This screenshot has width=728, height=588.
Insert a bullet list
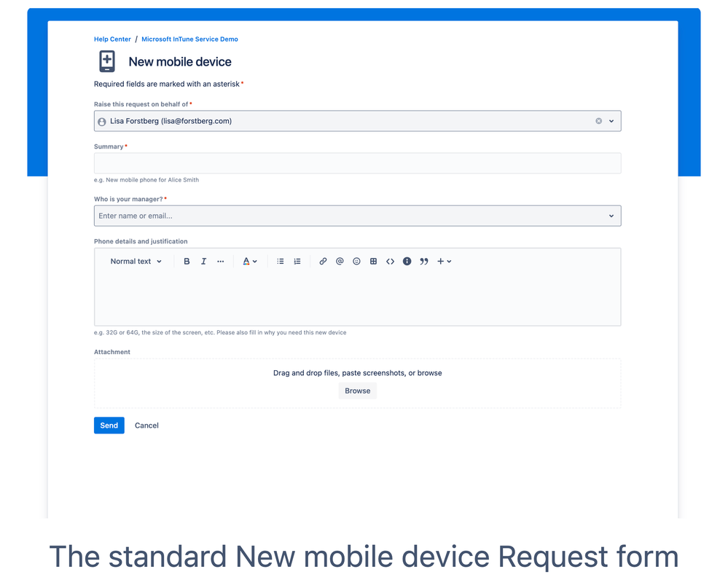pyautogui.click(x=281, y=261)
